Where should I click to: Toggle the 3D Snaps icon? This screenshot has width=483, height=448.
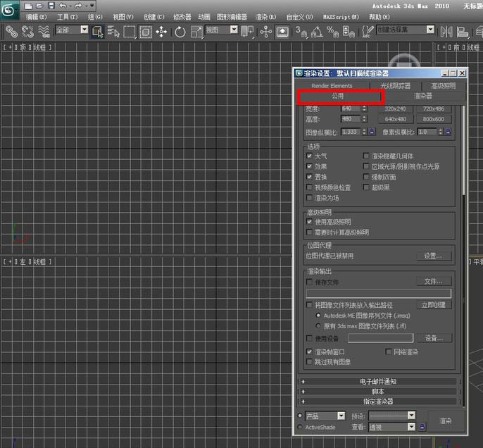(301, 32)
